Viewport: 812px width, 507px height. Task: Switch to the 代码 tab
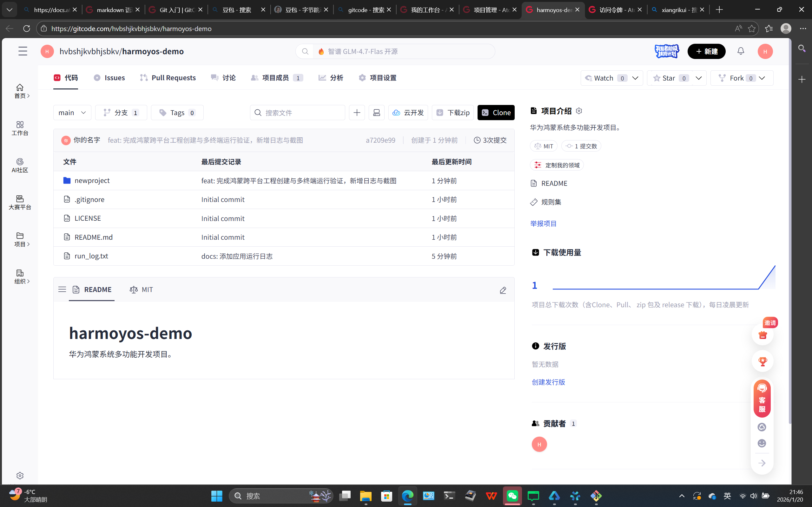pyautogui.click(x=66, y=78)
